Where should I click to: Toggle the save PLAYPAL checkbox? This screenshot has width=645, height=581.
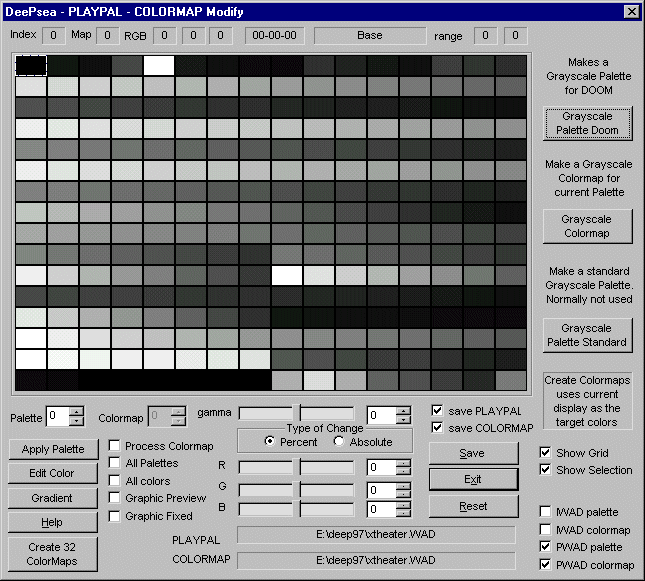438,410
